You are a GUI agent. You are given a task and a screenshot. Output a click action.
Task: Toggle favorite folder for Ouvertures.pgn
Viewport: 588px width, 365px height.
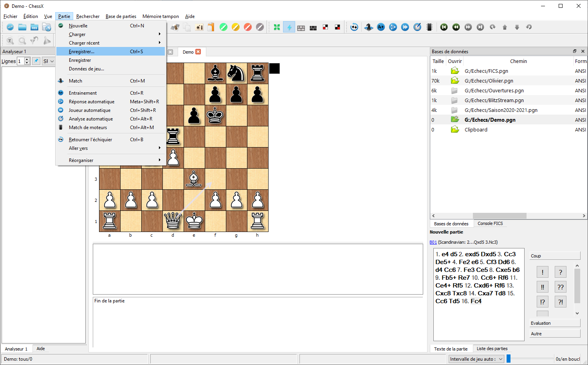[x=454, y=90]
